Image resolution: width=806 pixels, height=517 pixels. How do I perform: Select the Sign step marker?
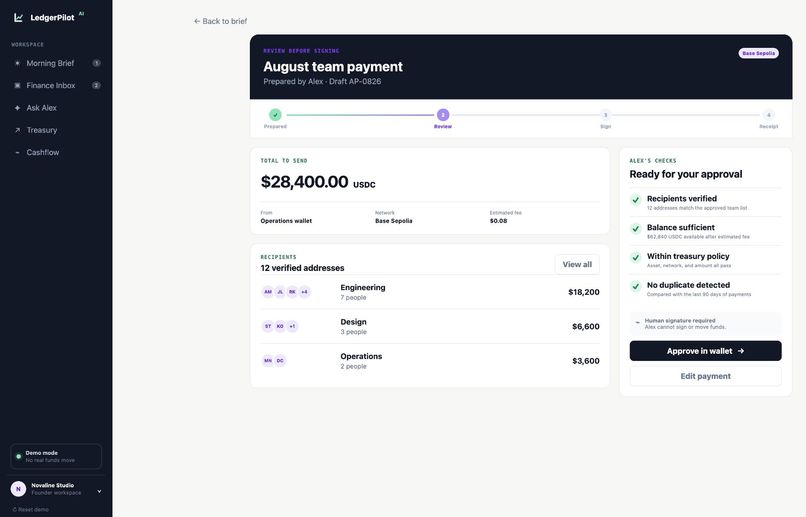(606, 115)
